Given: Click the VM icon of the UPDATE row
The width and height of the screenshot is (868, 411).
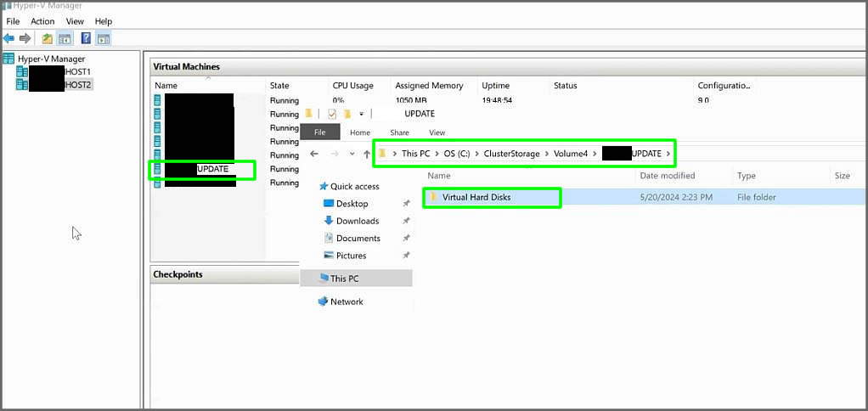Looking at the screenshot, I should [x=157, y=169].
